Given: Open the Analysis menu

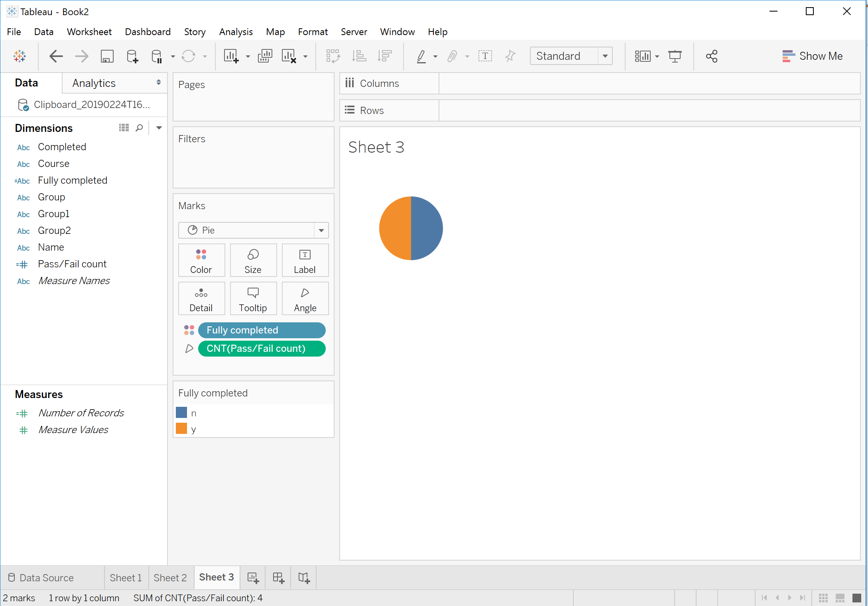Looking at the screenshot, I should (236, 32).
